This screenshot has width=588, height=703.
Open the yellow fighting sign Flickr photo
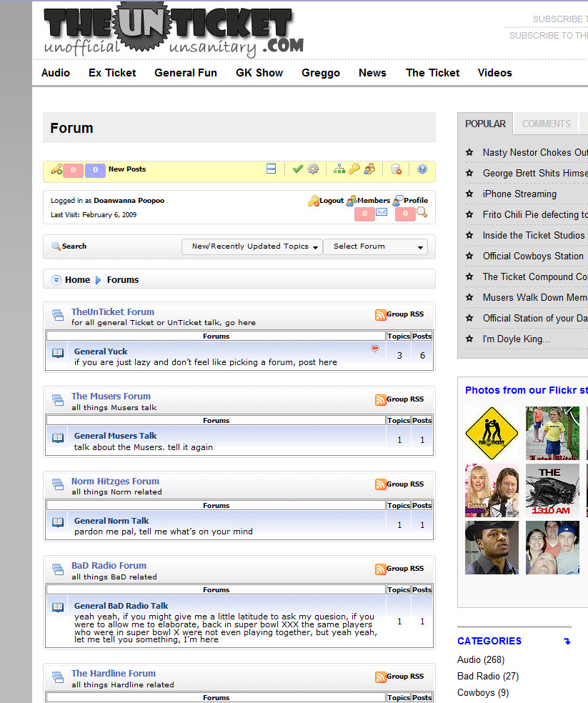click(492, 433)
